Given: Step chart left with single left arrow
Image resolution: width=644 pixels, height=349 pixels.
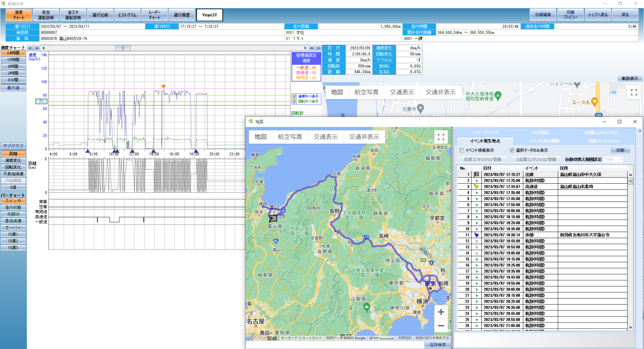Looking at the screenshot, I should coord(43,48).
